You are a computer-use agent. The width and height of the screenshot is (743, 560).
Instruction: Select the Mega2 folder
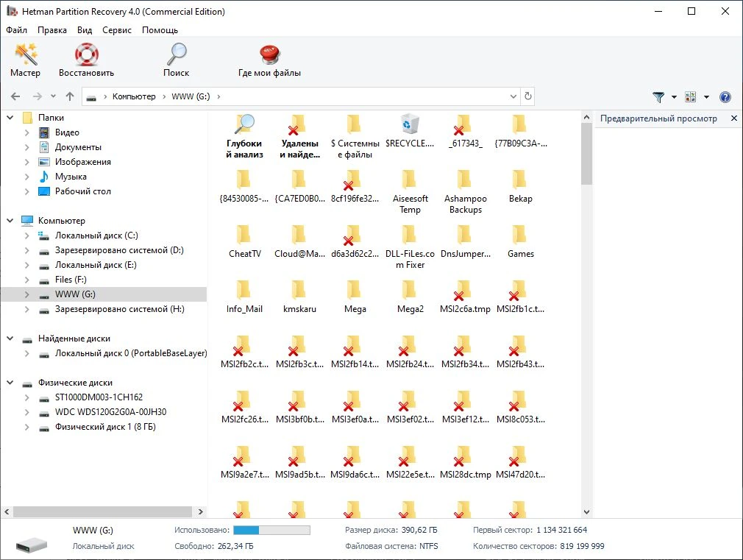pyautogui.click(x=410, y=297)
